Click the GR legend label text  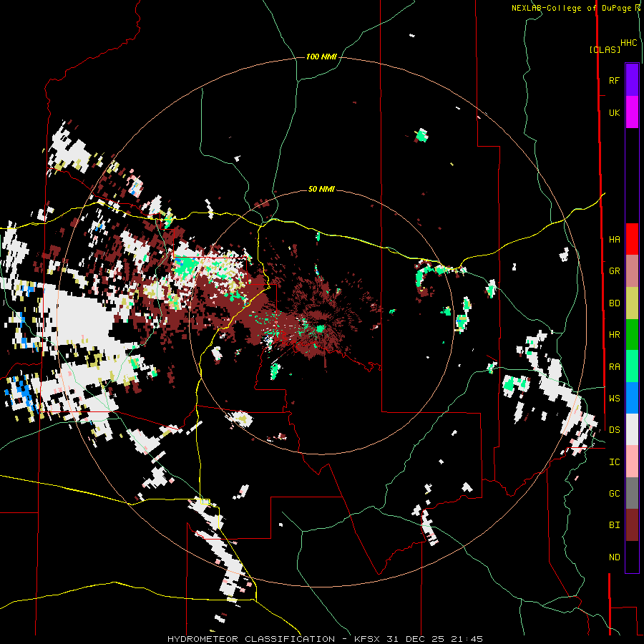tap(614, 271)
